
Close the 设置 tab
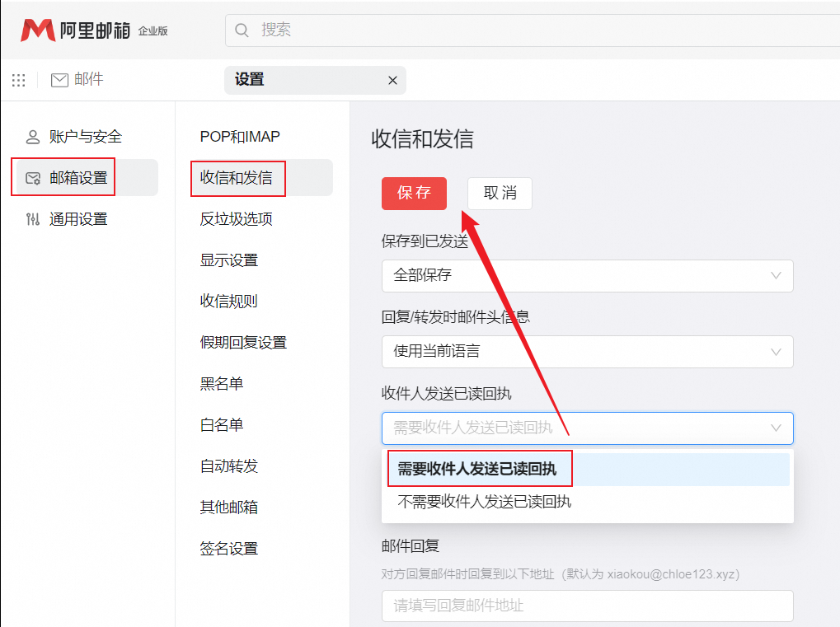[392, 81]
